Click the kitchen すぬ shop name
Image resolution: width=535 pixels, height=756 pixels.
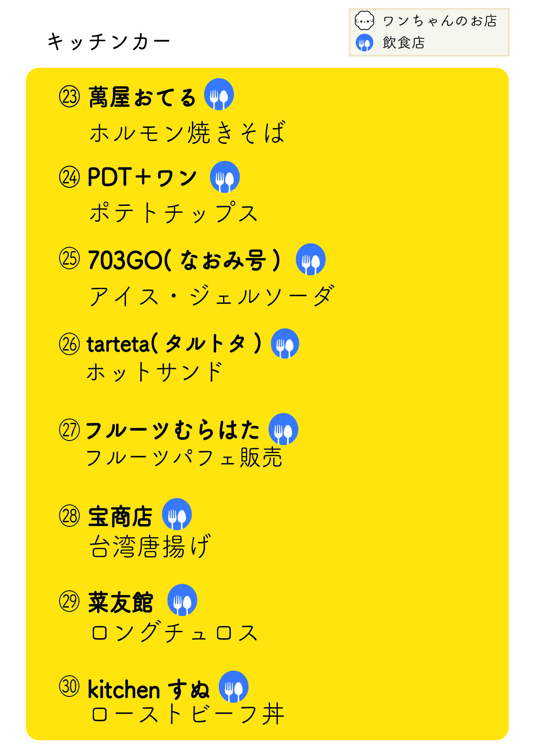coord(148,689)
